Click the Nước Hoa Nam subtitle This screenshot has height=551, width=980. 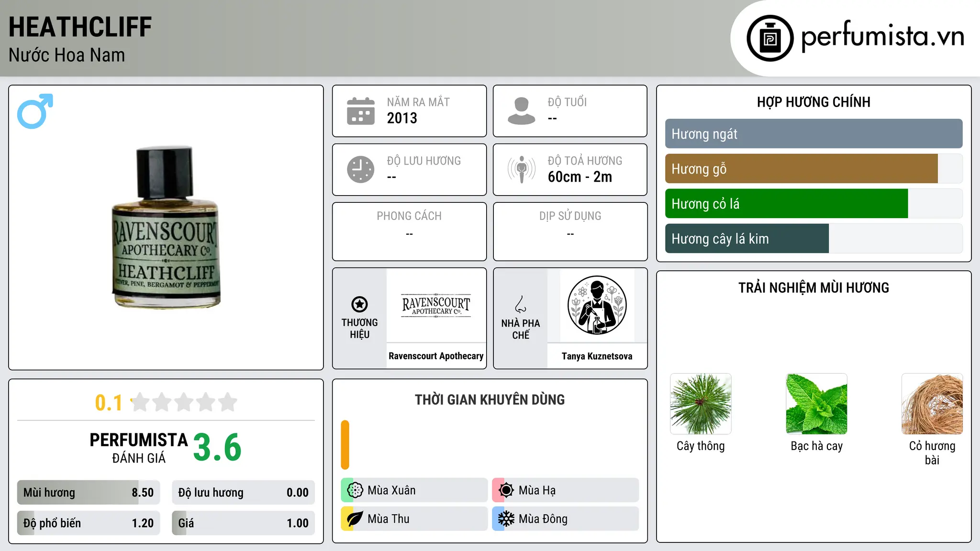tap(67, 55)
